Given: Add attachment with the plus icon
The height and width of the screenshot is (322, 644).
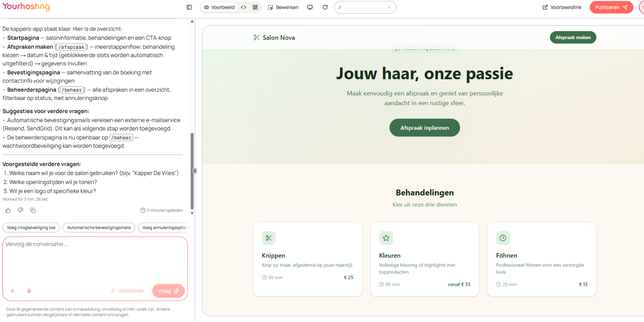Looking at the screenshot, I should tap(12, 291).
